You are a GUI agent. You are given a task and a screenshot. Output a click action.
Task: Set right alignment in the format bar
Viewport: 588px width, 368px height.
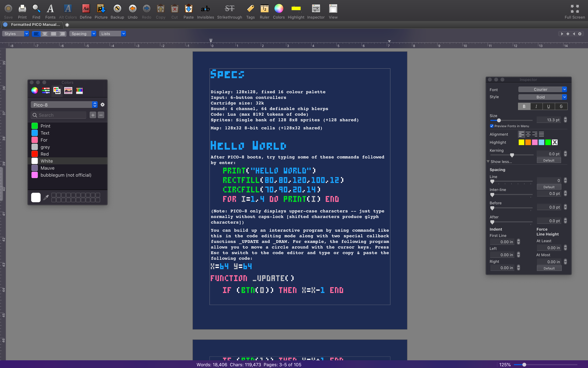[62, 34]
